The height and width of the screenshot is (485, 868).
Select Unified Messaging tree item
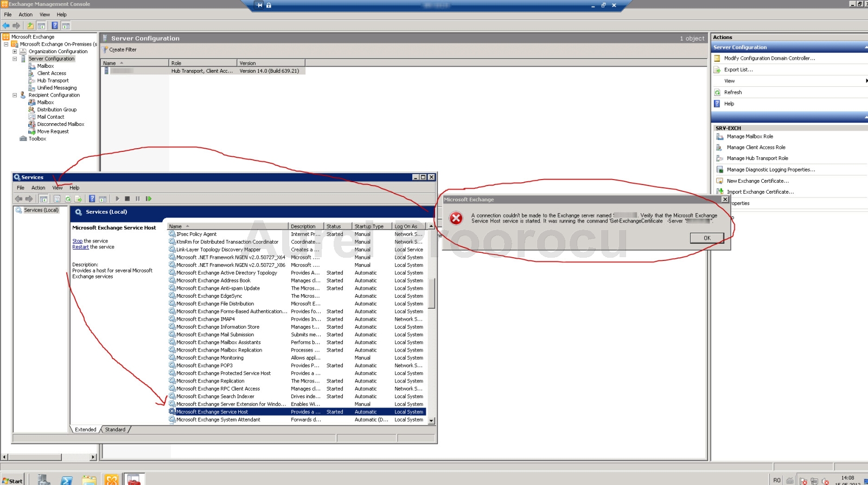56,88
